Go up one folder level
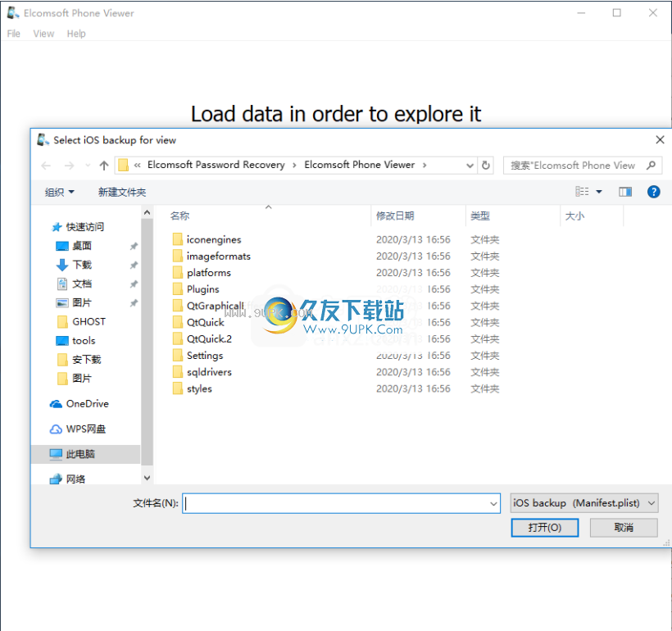The height and width of the screenshot is (631, 672). coord(104,166)
